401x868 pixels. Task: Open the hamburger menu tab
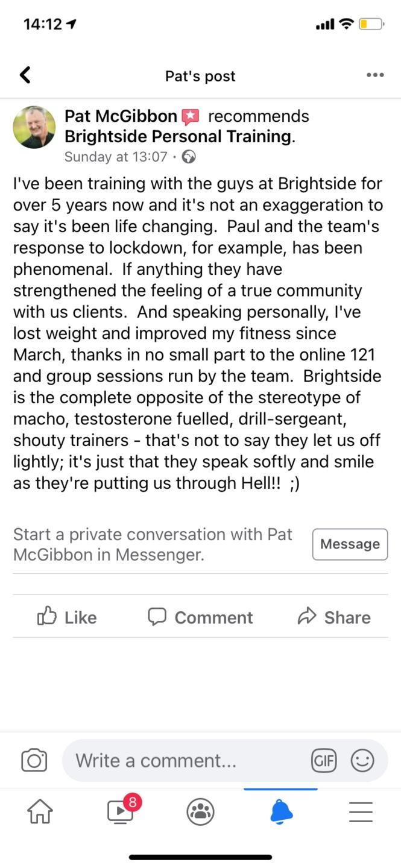[x=361, y=813]
